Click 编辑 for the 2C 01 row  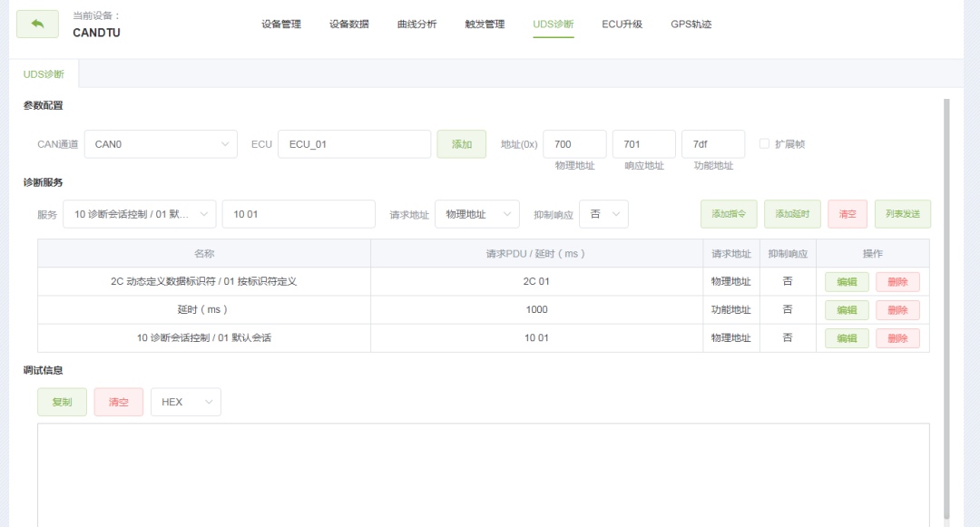point(847,282)
